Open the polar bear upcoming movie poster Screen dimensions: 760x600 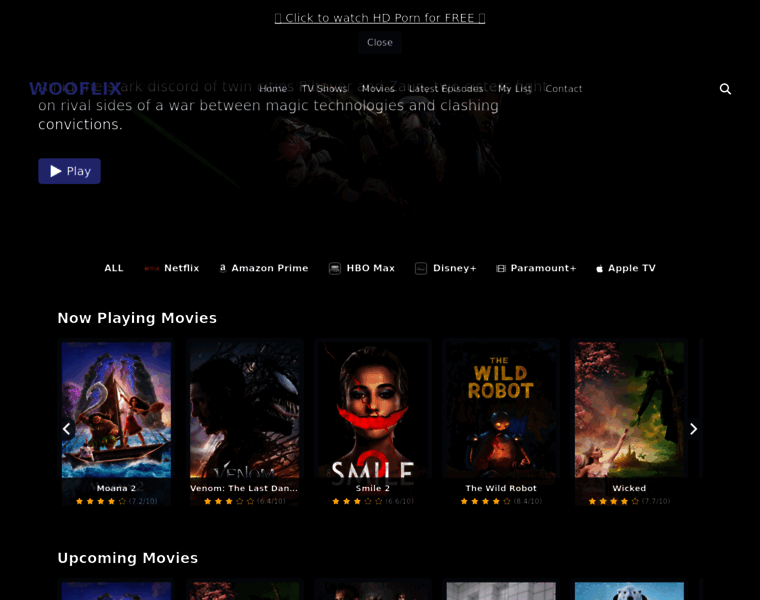tap(629, 591)
